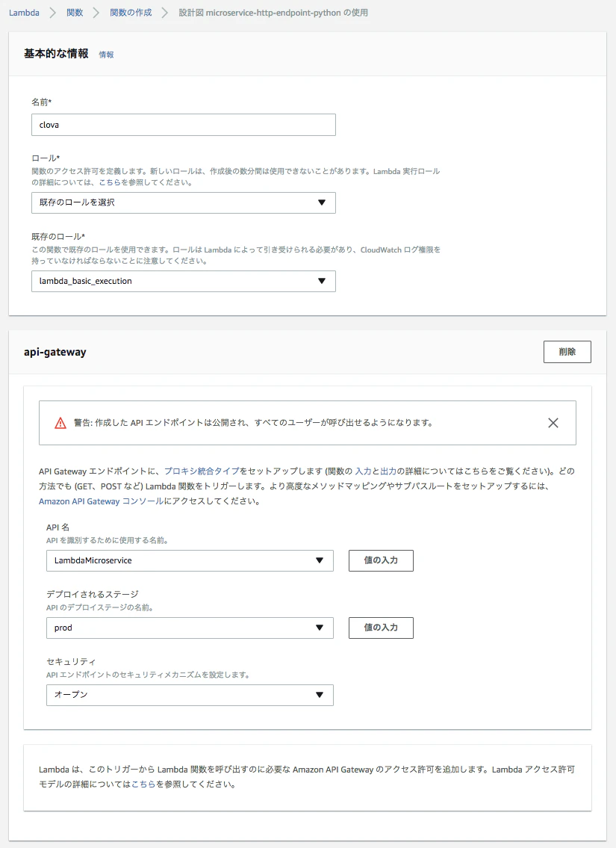Expand the deployment stage dropdown showing prod
This screenshot has height=848, width=616.
(x=190, y=628)
